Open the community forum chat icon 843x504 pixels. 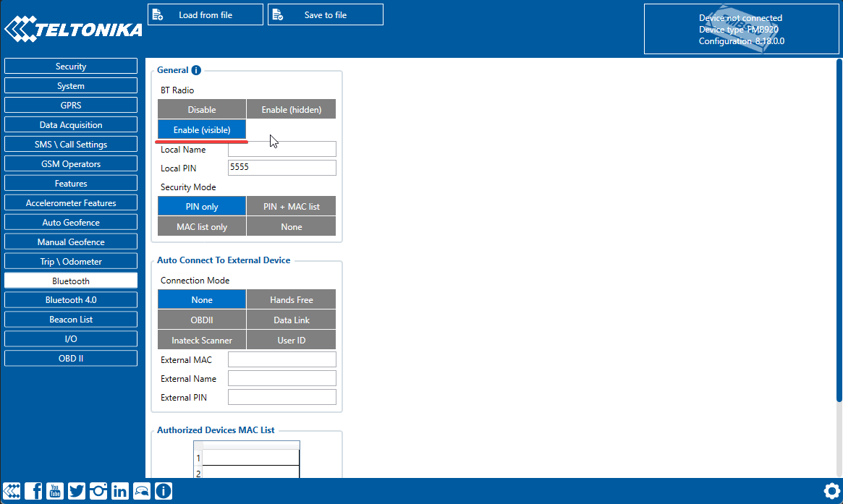[x=142, y=491]
